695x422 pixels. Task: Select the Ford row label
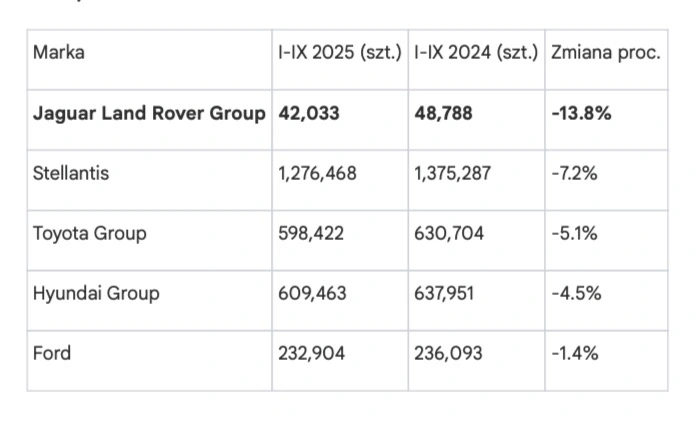(52, 353)
